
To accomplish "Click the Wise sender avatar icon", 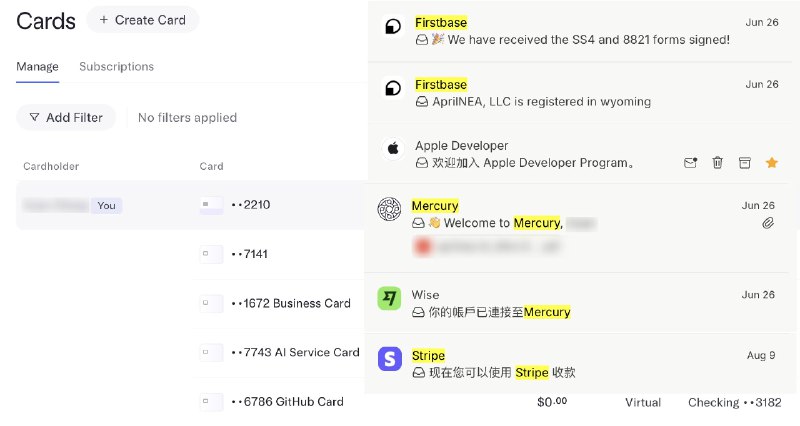I will click(389, 298).
